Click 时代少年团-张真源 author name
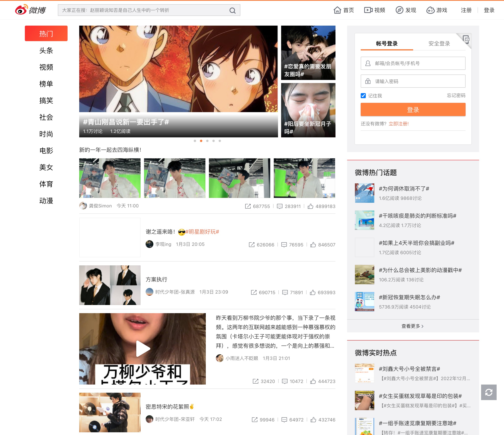The width and height of the screenshot is (504, 435). [175, 292]
